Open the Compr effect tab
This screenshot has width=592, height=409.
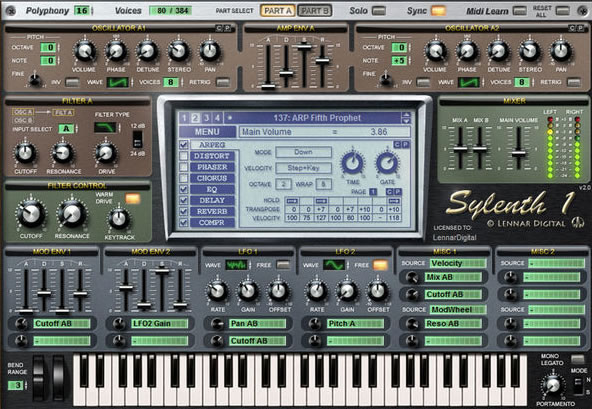point(212,223)
